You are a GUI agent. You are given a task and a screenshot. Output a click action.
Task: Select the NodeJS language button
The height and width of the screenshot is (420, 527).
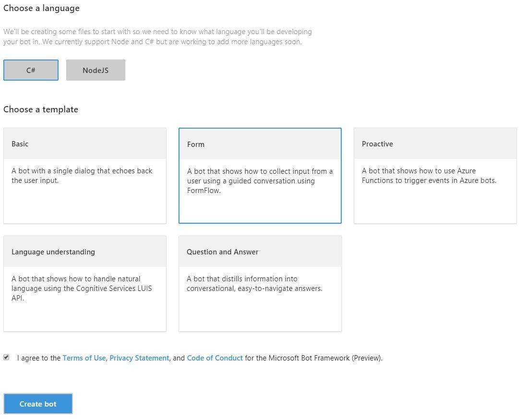[96, 70]
